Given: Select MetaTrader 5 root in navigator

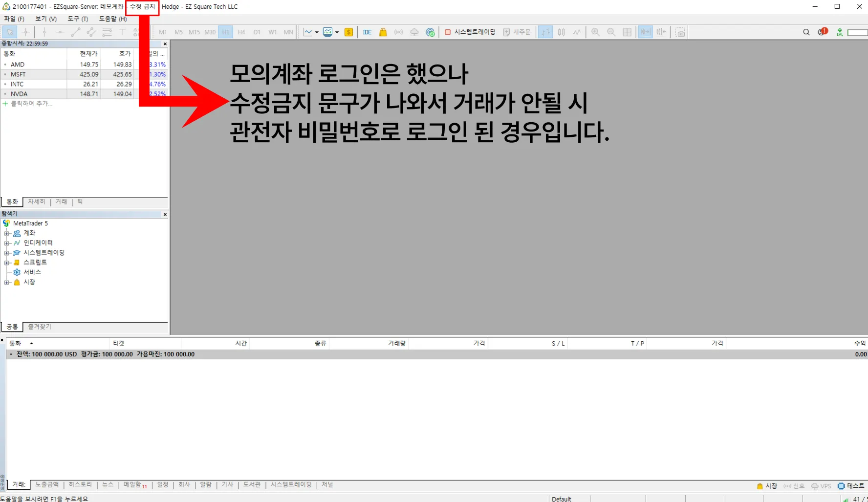Looking at the screenshot, I should point(30,223).
